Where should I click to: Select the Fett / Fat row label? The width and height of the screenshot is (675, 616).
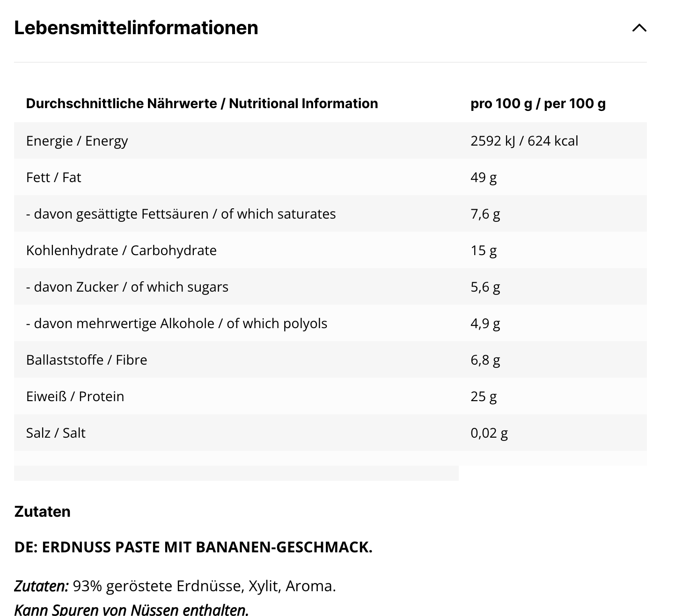pyautogui.click(x=53, y=177)
